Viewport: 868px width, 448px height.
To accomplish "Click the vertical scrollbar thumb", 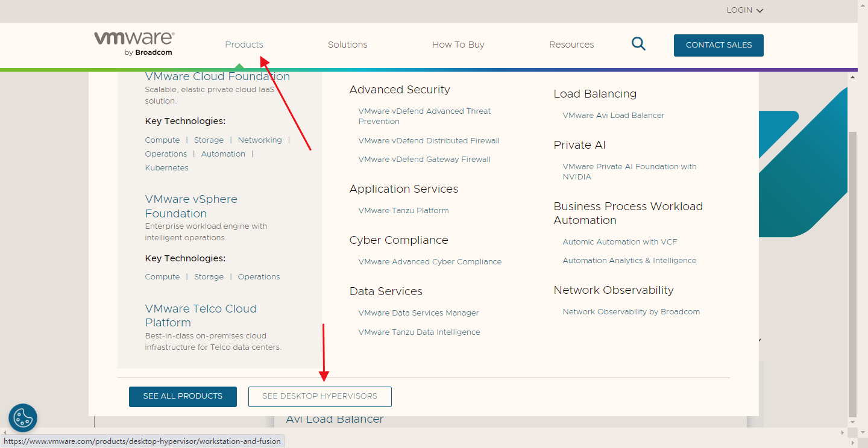I will point(852,274).
